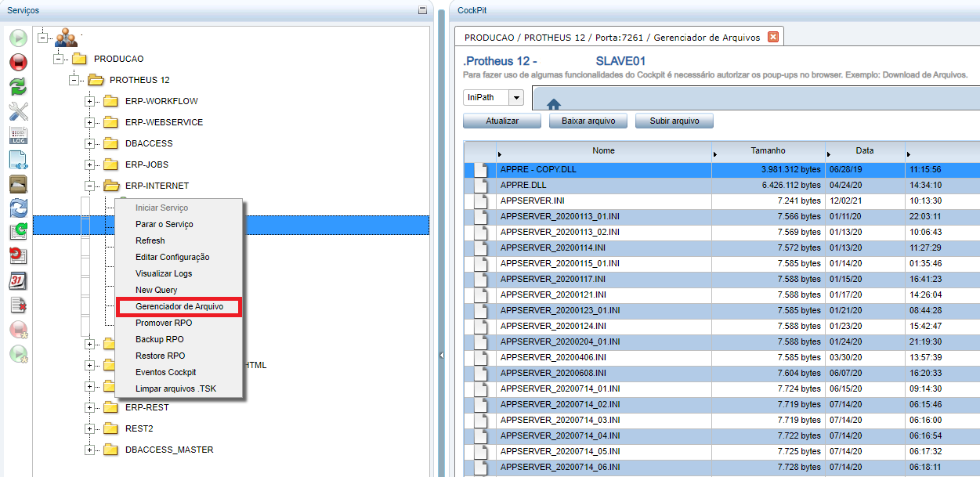Collapse the root tree node
Viewport: 980px width, 477px height.
[x=42, y=38]
